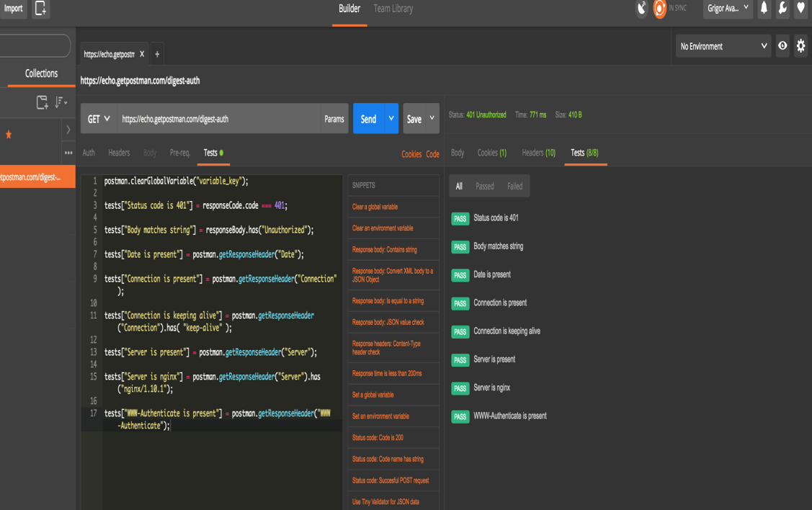Viewport: 812px width, 510px height.
Task: Open settings via the wrench icon
Action: pos(782,9)
